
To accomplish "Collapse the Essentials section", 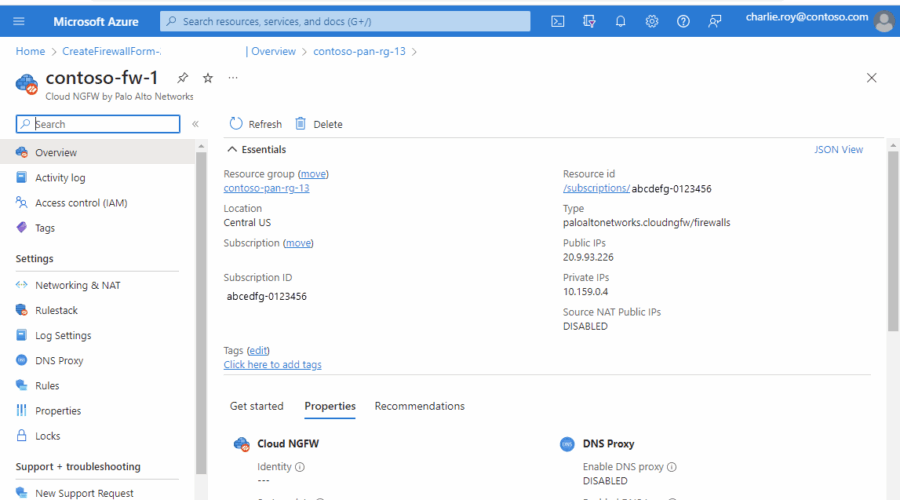I will coord(233,150).
